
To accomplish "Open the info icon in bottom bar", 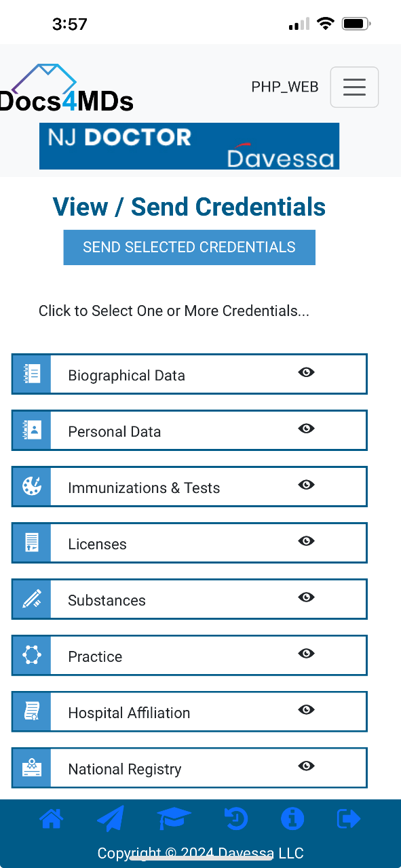I will (292, 818).
